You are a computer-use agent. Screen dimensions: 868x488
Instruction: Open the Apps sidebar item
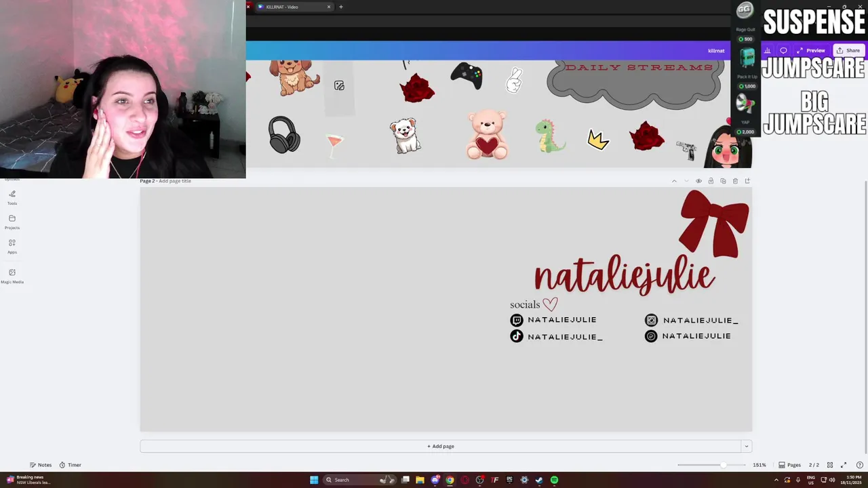point(12,246)
